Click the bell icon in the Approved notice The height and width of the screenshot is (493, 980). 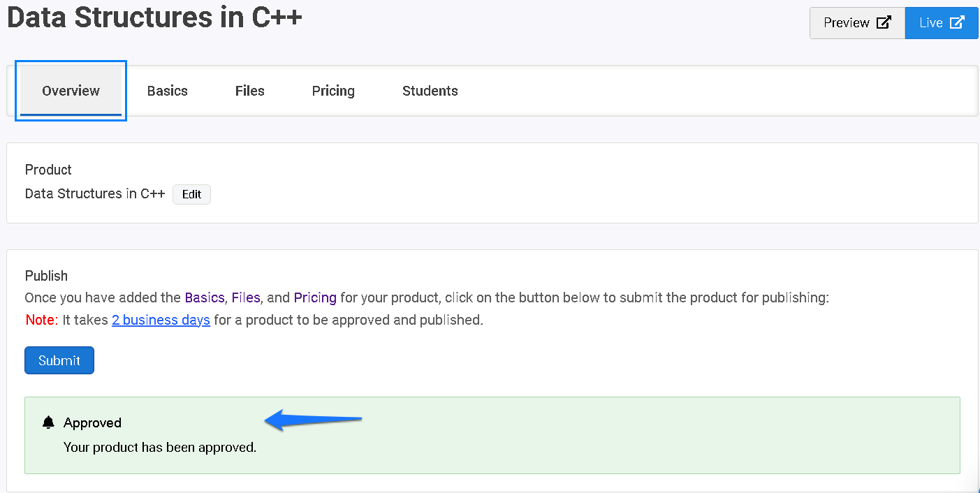pos(48,422)
